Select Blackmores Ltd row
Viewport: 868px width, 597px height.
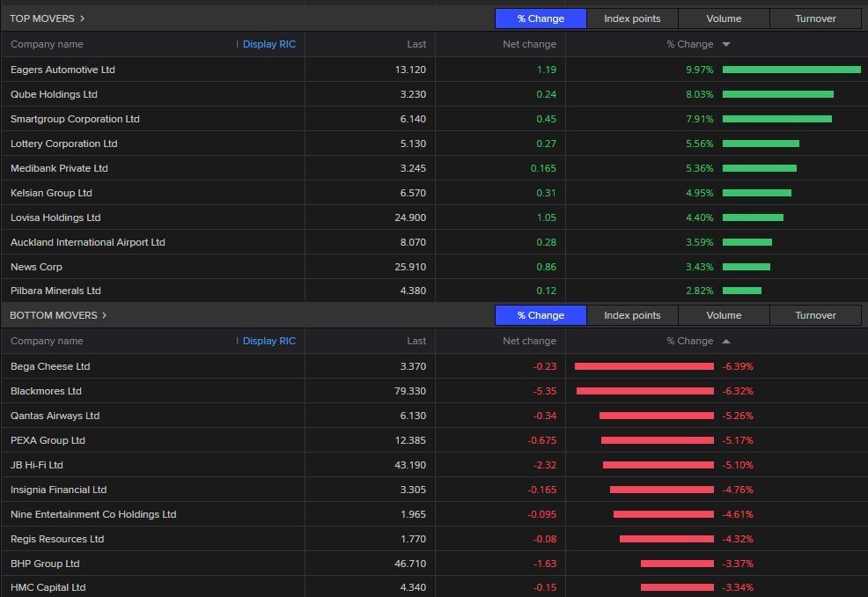click(x=434, y=391)
